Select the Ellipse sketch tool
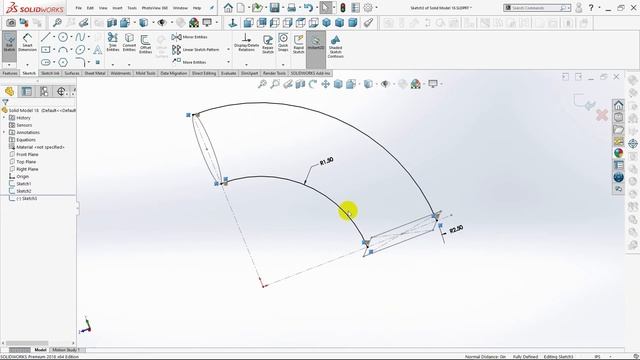Screen dimensions: 640x360 coord(80,50)
